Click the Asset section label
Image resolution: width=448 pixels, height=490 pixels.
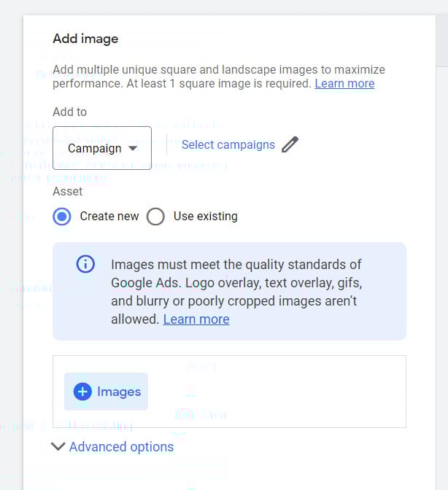(x=68, y=191)
